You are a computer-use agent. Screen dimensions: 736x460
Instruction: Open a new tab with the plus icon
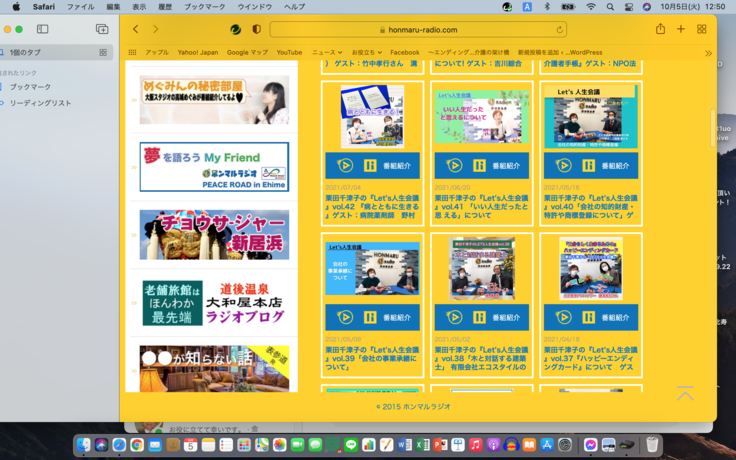(x=681, y=30)
